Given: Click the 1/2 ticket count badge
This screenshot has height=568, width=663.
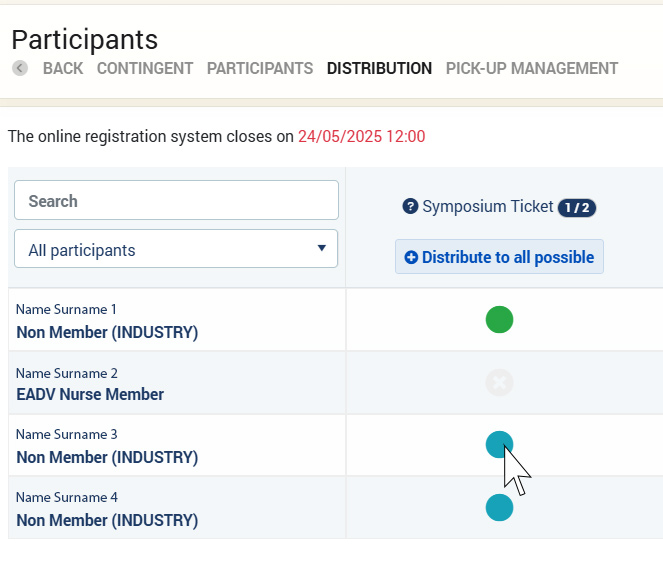Looking at the screenshot, I should [x=577, y=208].
